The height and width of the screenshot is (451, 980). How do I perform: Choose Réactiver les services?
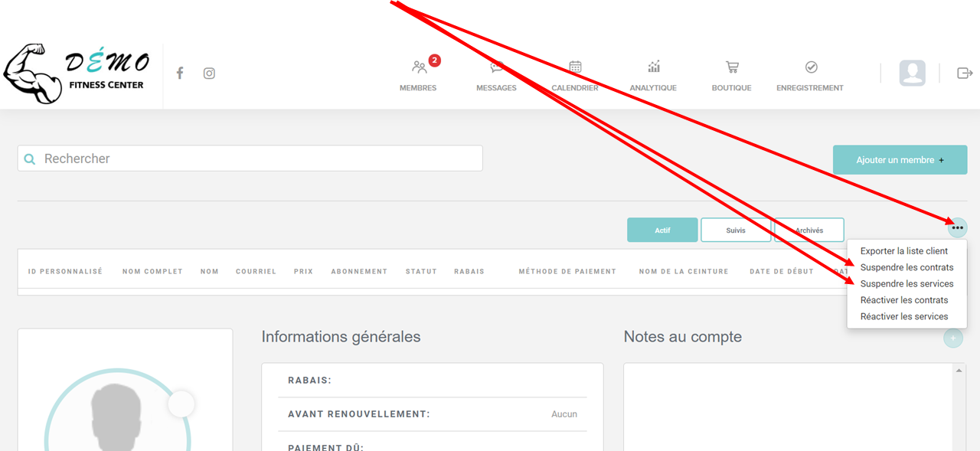pyautogui.click(x=904, y=316)
